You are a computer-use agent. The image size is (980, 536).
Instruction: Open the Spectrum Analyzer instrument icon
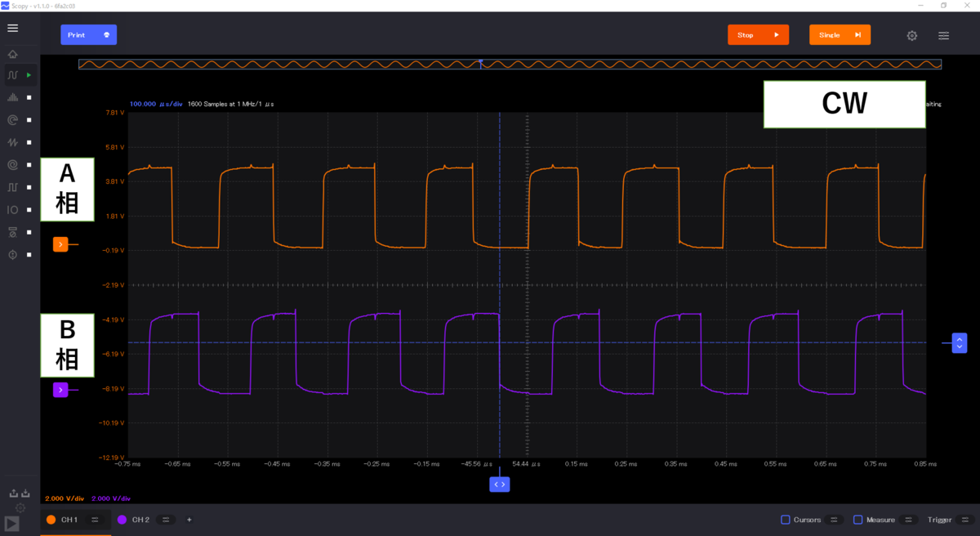pyautogui.click(x=12, y=97)
